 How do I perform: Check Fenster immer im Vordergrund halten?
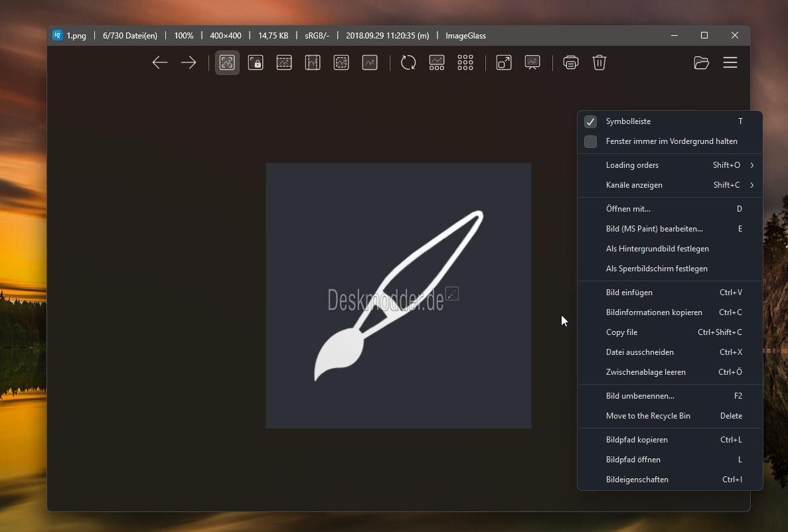pos(590,142)
